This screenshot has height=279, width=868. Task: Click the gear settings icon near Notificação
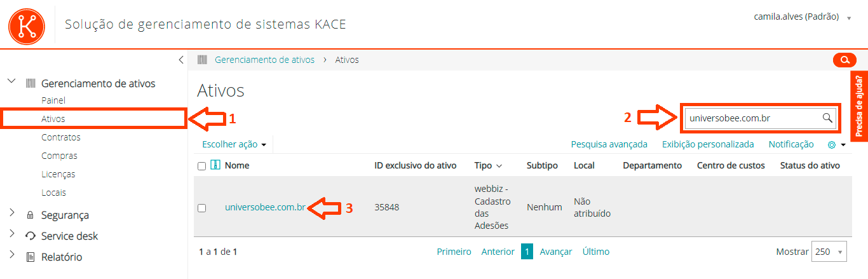(x=831, y=145)
